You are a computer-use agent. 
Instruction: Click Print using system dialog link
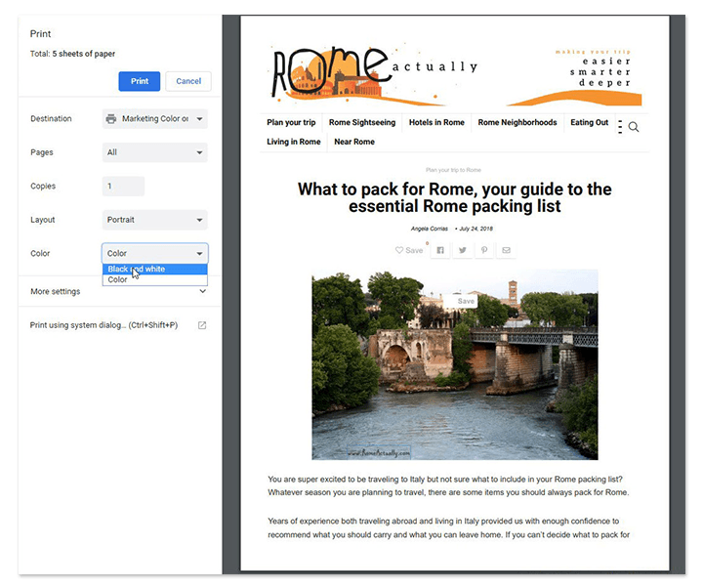pyautogui.click(x=103, y=325)
